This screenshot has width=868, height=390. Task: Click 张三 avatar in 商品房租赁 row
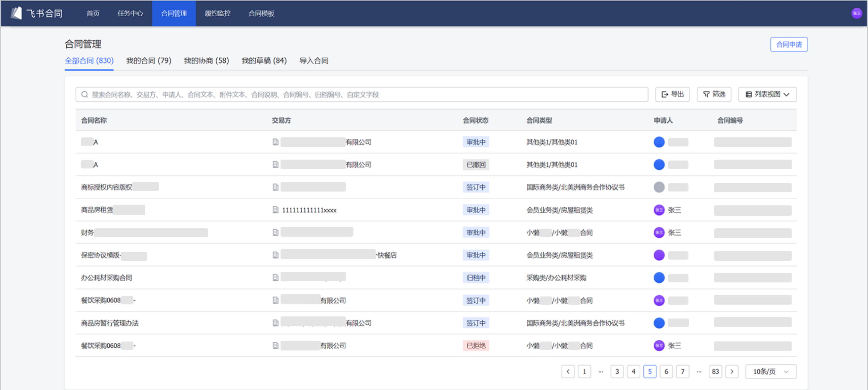659,210
